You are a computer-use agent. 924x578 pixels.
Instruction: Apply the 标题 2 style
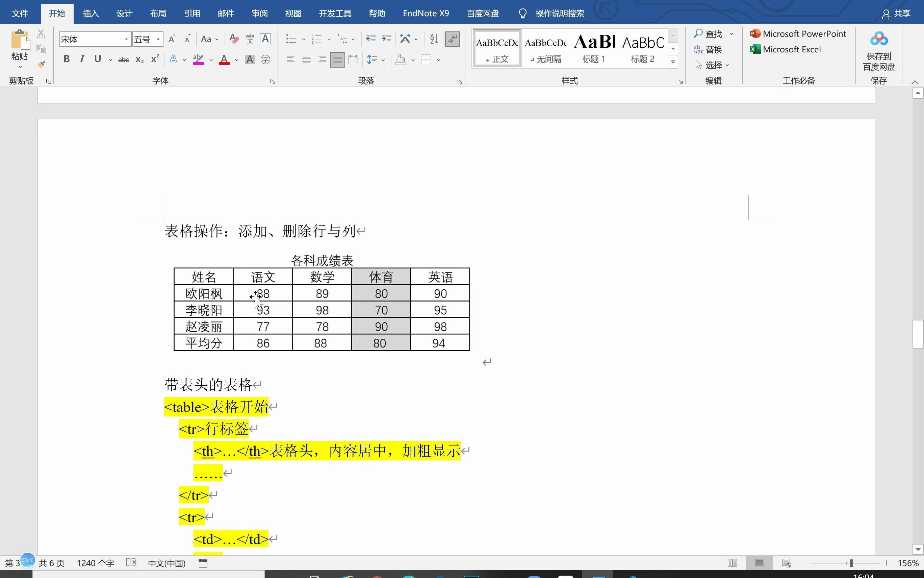[x=643, y=49]
